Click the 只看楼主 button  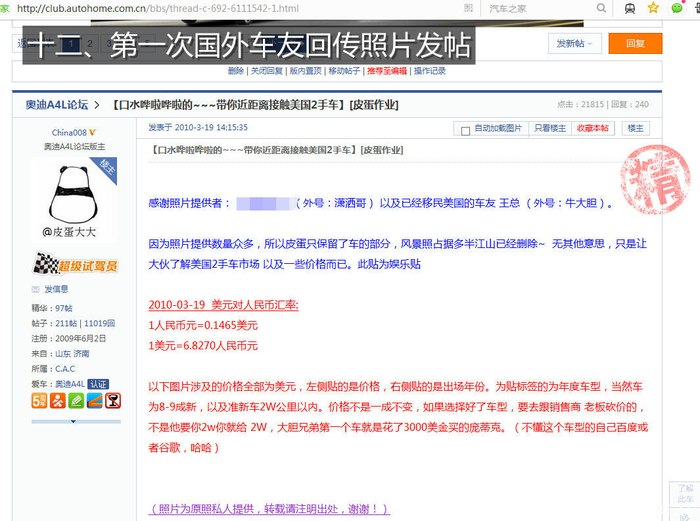549,128
